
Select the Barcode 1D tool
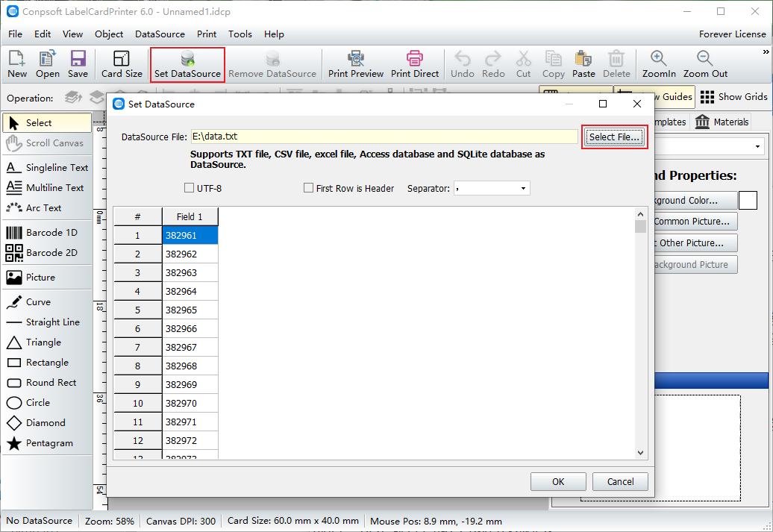click(47, 232)
